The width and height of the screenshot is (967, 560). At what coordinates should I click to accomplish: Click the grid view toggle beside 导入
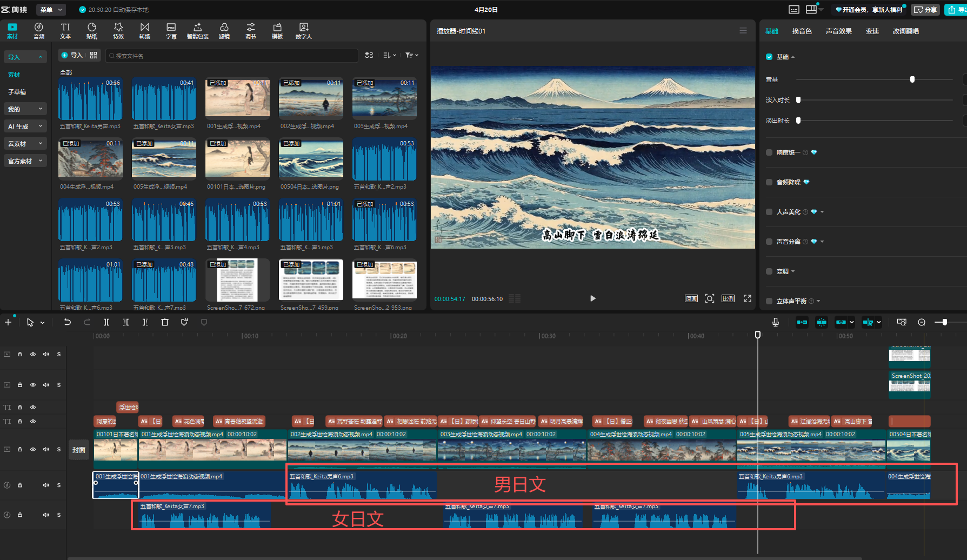coord(94,55)
